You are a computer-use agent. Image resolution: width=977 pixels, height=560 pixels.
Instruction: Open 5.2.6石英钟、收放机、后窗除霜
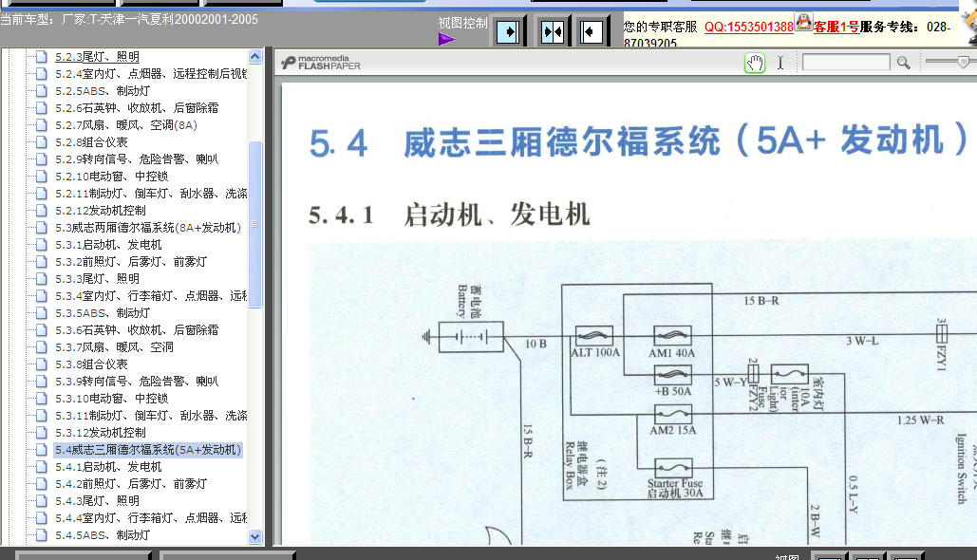coord(137,108)
